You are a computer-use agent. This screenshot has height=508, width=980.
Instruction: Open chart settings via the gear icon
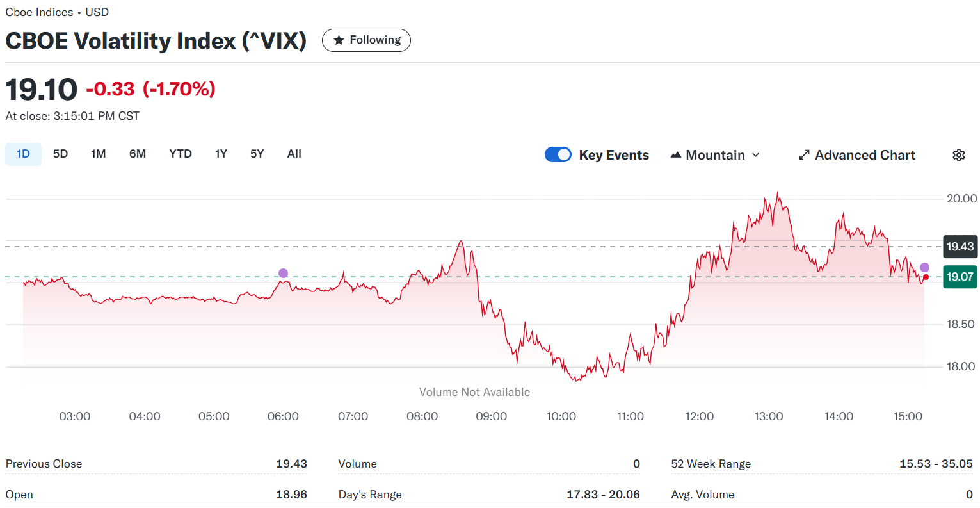coord(958,155)
